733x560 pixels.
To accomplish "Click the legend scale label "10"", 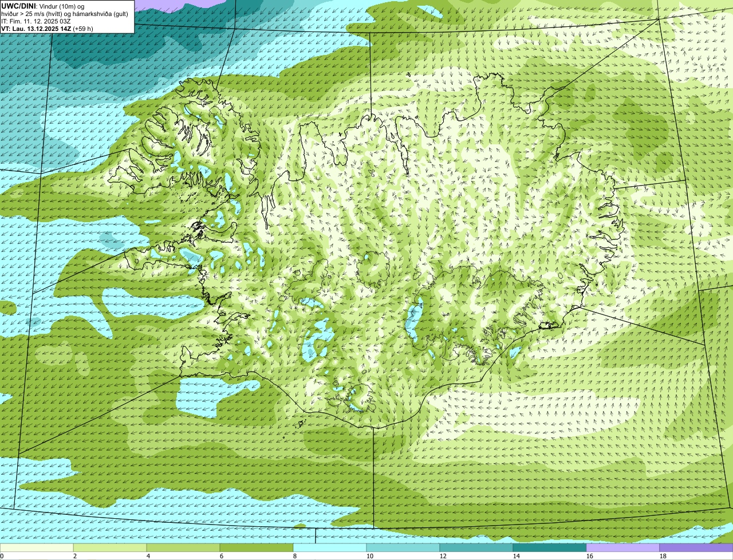I will [x=370, y=556].
